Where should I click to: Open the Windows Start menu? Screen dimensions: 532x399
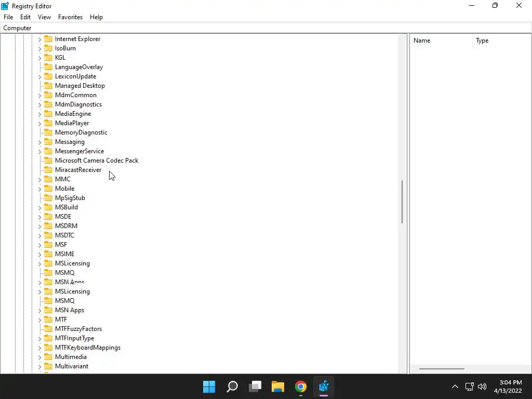click(209, 387)
